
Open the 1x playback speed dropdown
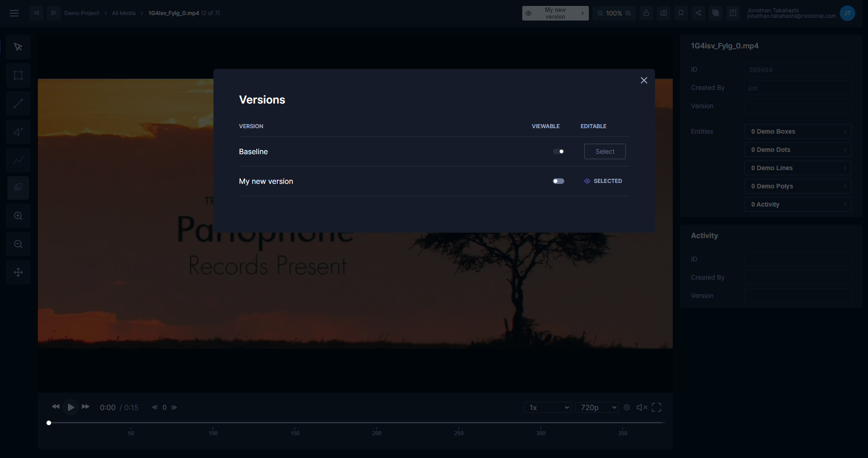point(547,407)
